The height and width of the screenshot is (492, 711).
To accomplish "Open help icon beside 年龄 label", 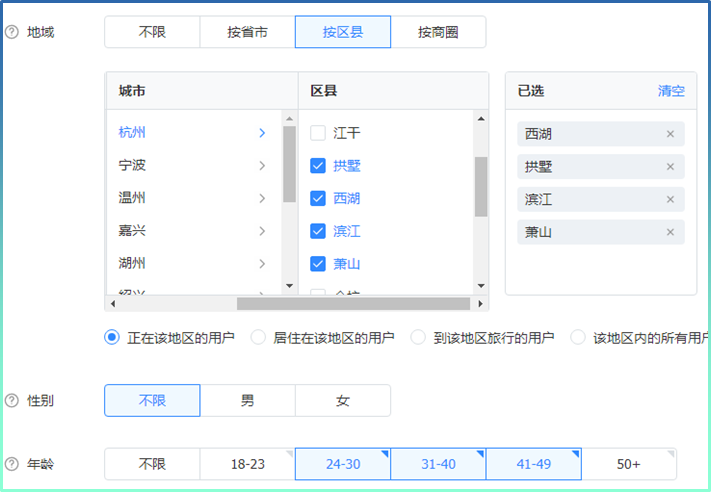I will tap(12, 464).
